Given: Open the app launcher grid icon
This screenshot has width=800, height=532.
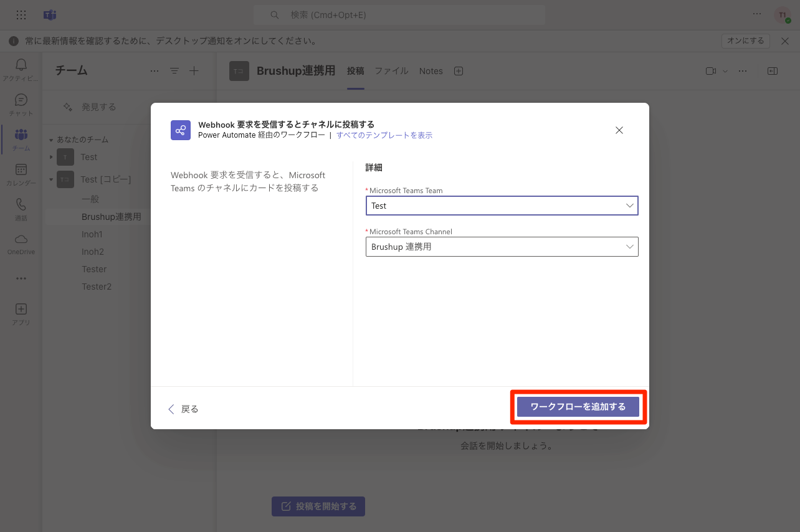Looking at the screenshot, I should point(21,14).
